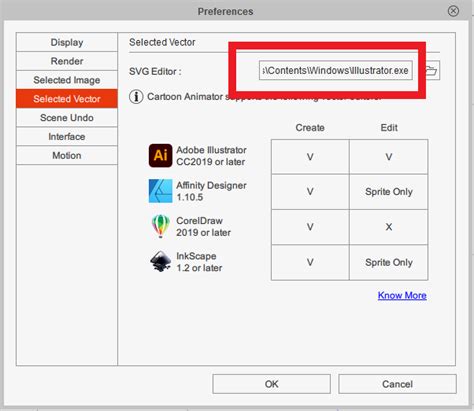Click the 'SVG Editor :' label
This screenshot has width=474, height=411.
[x=155, y=71]
